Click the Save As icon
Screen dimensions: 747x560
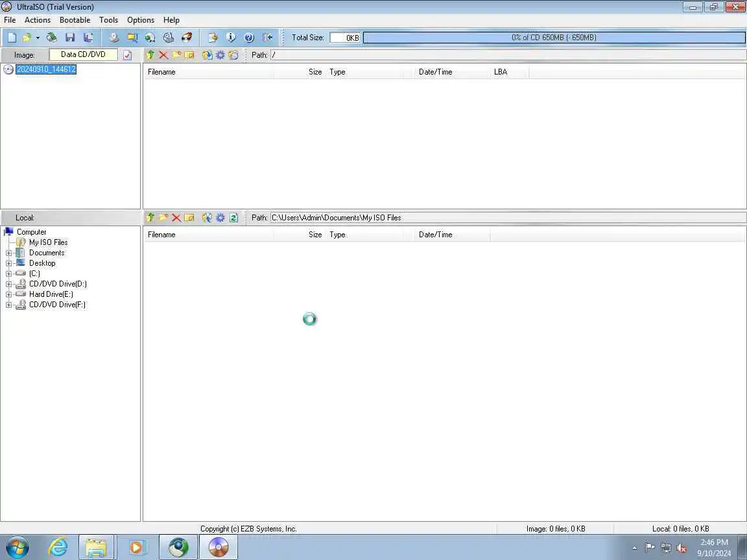pyautogui.click(x=88, y=38)
